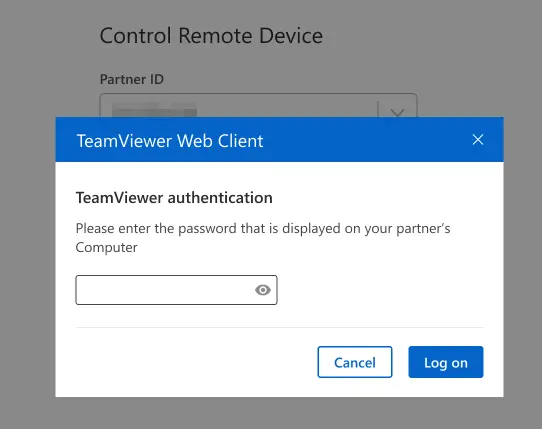Select the Partner ID combo box field
This screenshot has height=429, width=542.
click(258, 105)
